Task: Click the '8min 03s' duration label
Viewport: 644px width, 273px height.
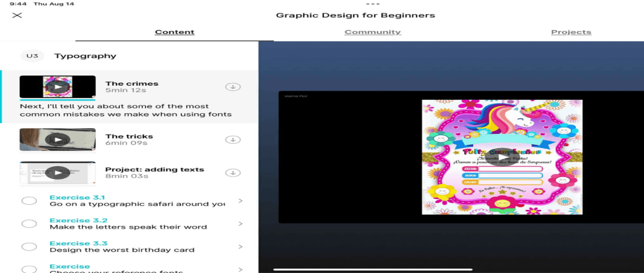Action: point(127,176)
